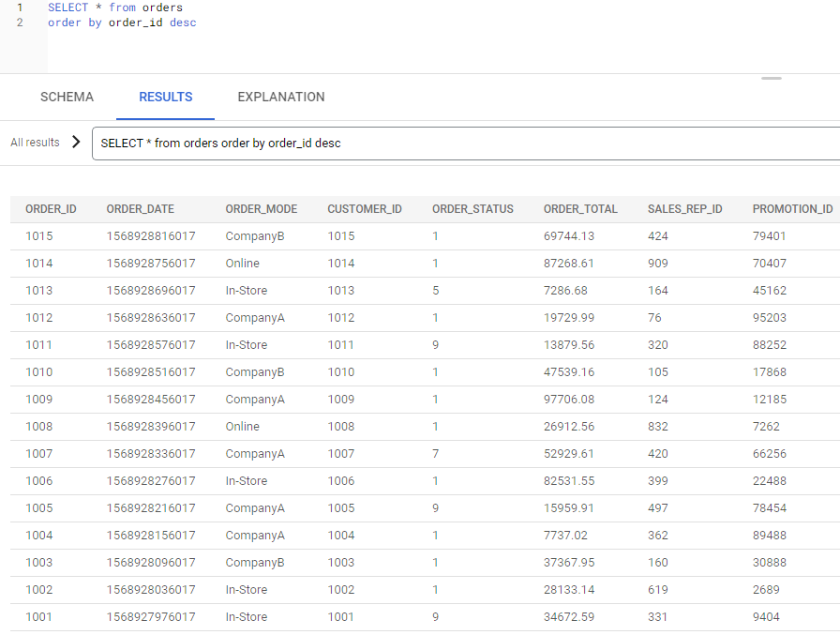Select order ID cell 1009
This screenshot has width=840, height=635.
(39, 400)
